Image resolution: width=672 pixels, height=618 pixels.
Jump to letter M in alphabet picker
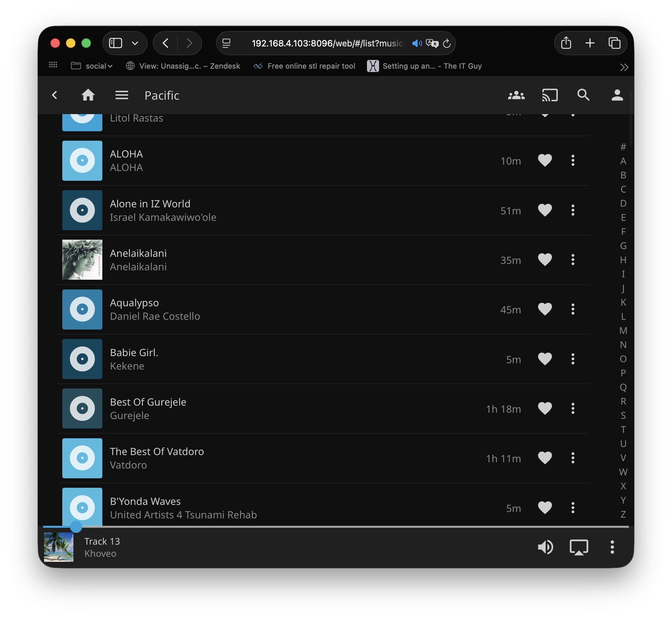(623, 331)
